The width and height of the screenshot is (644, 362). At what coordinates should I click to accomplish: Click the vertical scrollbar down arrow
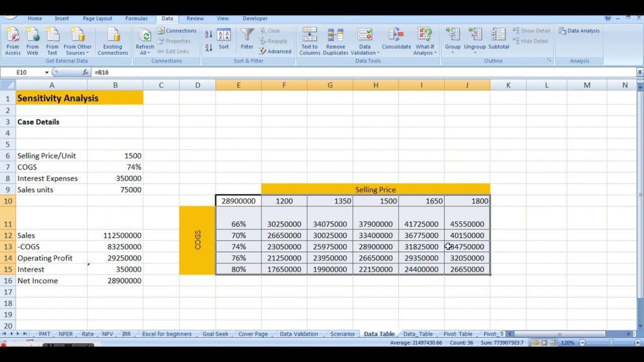tap(640, 325)
